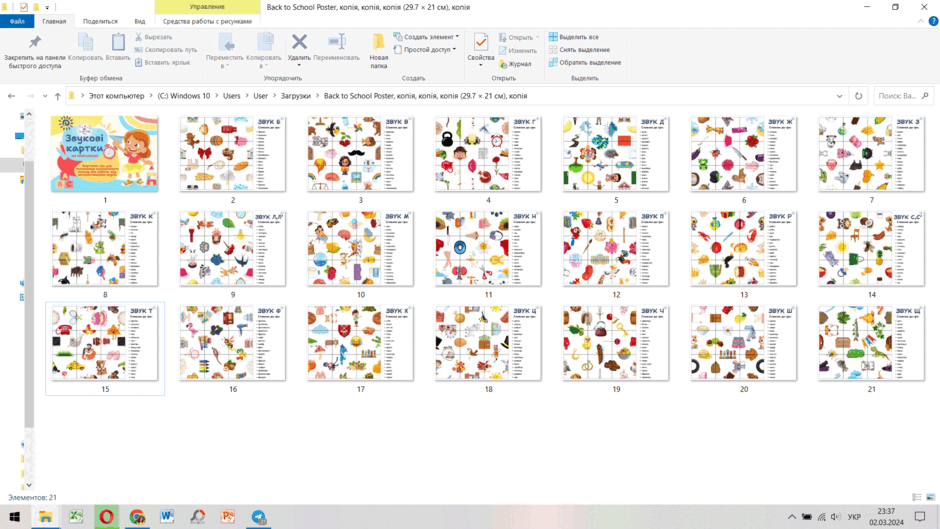This screenshot has height=529, width=940.
Task: Click the folder search field
Action: click(x=902, y=96)
